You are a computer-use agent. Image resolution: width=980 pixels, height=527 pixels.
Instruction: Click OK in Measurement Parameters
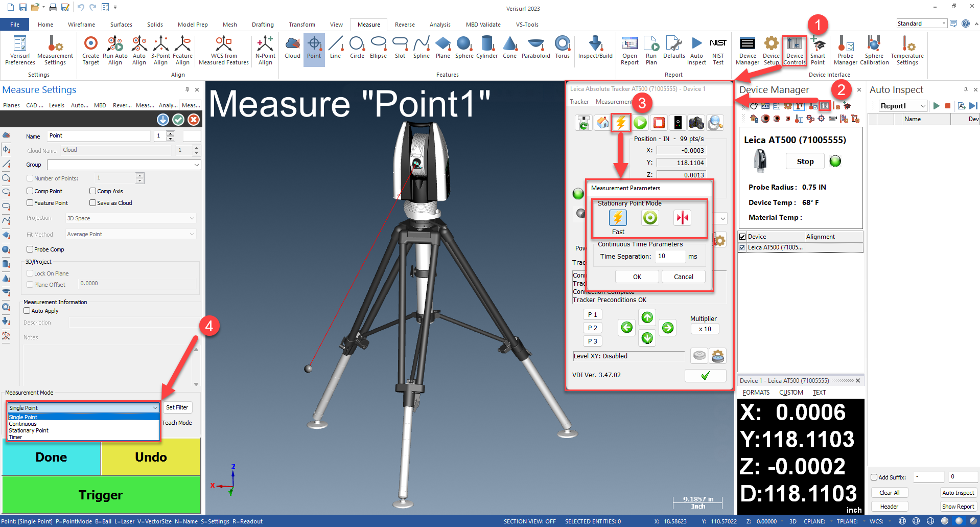(x=637, y=277)
